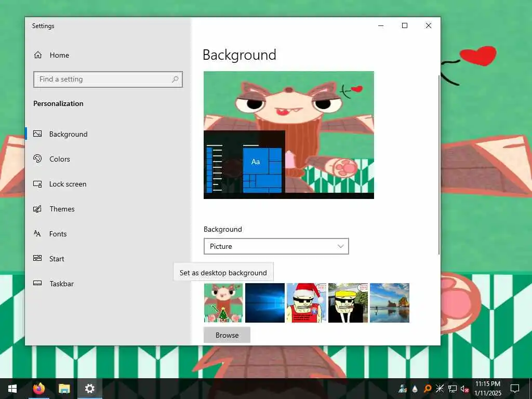This screenshot has height=399, width=532.
Task: Open the Action Center notifications icon
Action: pyautogui.click(x=515, y=389)
